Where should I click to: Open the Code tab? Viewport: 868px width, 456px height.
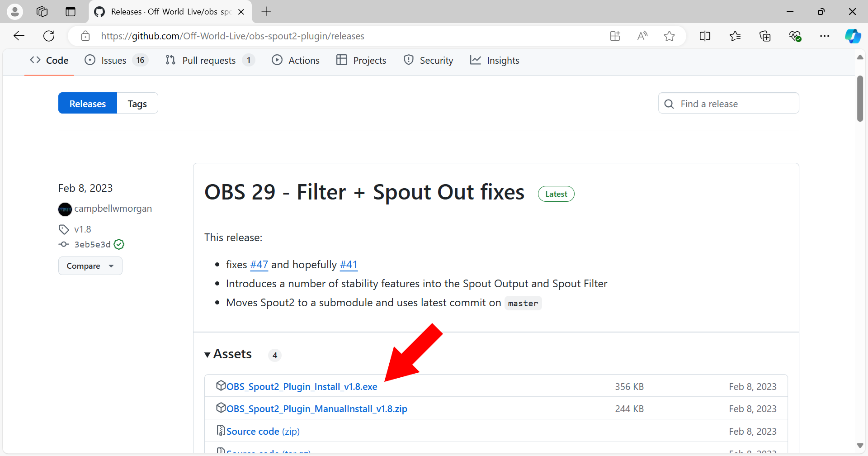49,60
